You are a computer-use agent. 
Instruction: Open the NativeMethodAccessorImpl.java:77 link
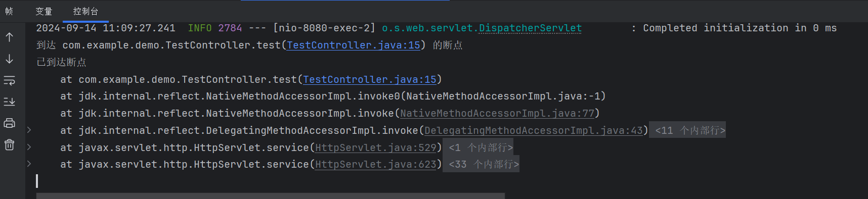click(497, 113)
